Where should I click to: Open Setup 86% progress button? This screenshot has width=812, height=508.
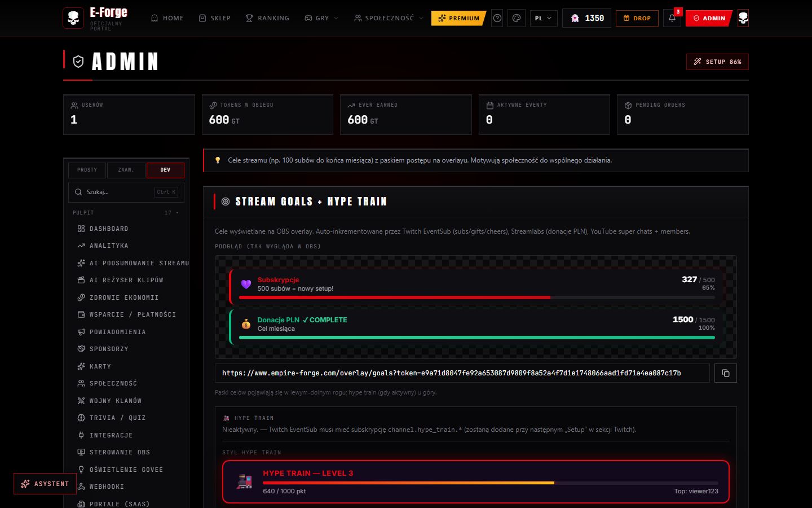717,62
